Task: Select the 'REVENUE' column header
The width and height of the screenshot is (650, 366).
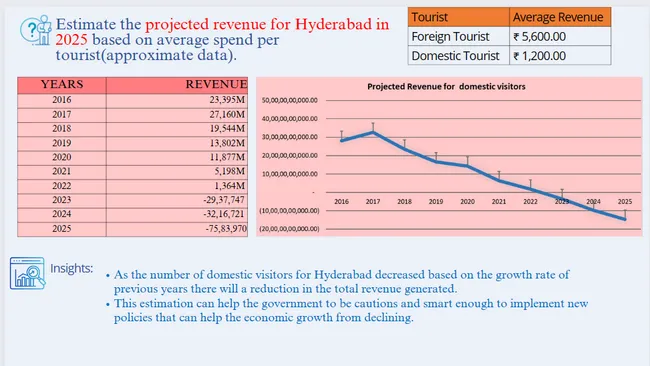Action: [177, 85]
